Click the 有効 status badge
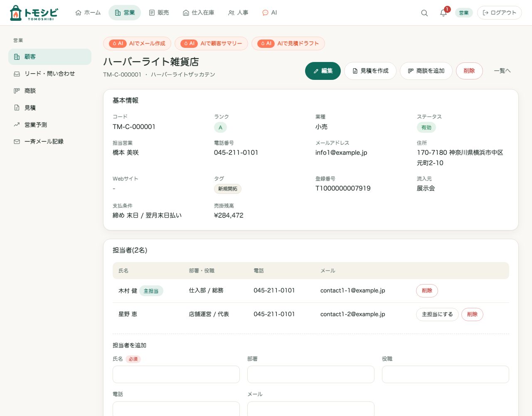 (x=426, y=127)
